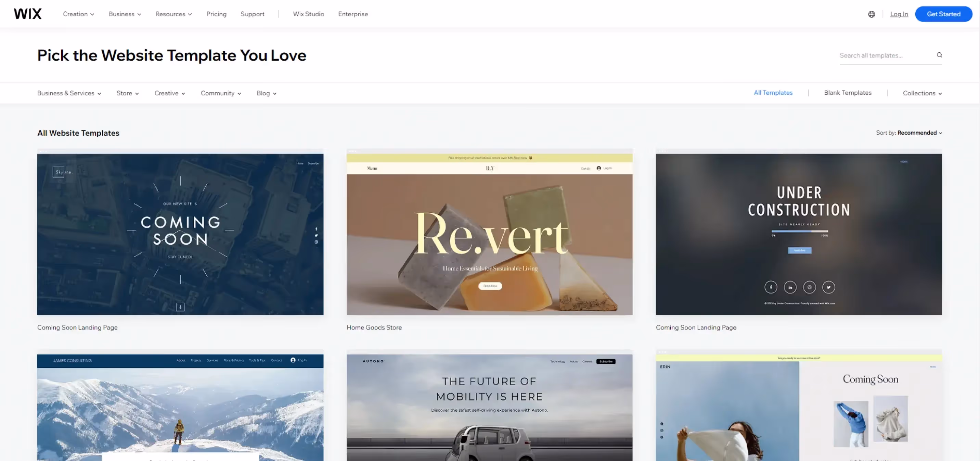Click the Wix logo
The image size is (980, 461).
(28, 14)
